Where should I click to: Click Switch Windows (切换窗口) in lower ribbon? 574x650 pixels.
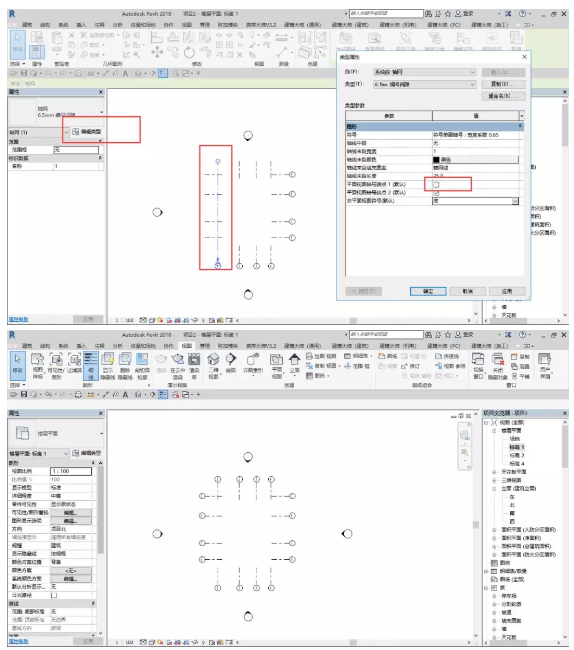point(478,365)
